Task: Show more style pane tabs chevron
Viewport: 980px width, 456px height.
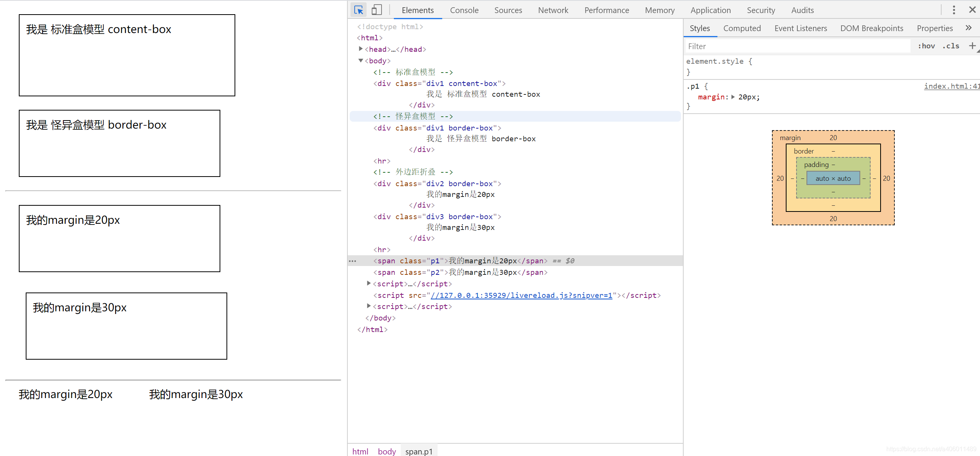Action: point(968,28)
